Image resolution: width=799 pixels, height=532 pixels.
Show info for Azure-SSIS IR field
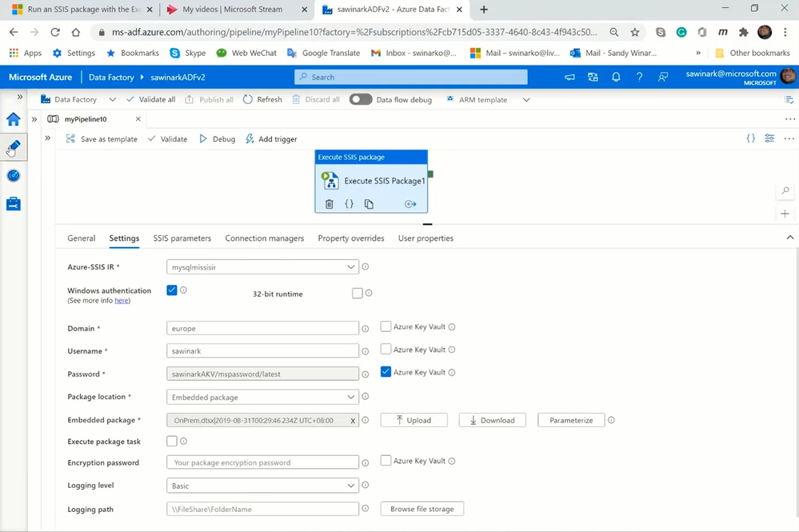click(366, 266)
